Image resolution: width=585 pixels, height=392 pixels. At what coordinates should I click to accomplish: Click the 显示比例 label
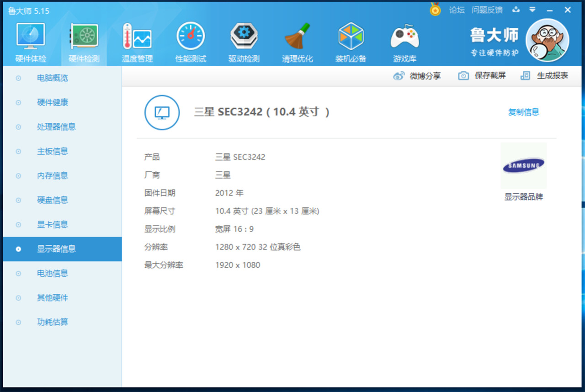tap(160, 229)
